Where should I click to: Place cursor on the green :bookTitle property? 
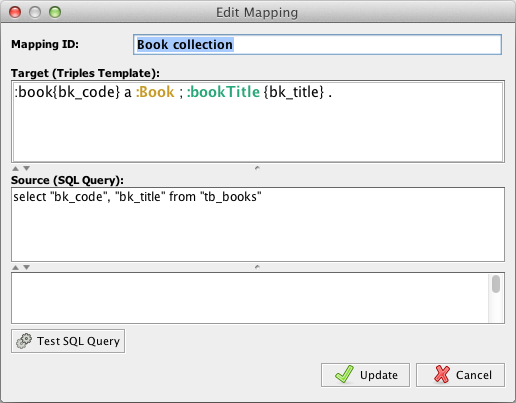pyautogui.click(x=223, y=92)
